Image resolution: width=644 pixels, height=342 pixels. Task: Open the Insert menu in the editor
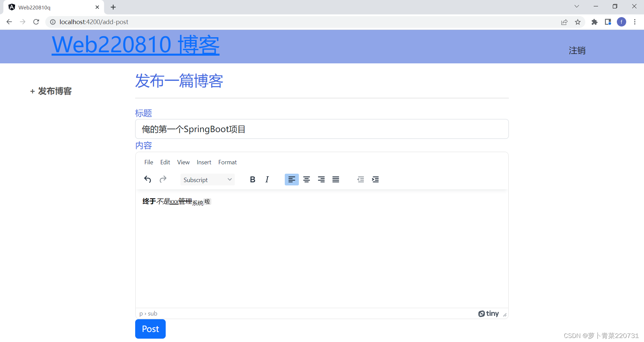pos(204,162)
